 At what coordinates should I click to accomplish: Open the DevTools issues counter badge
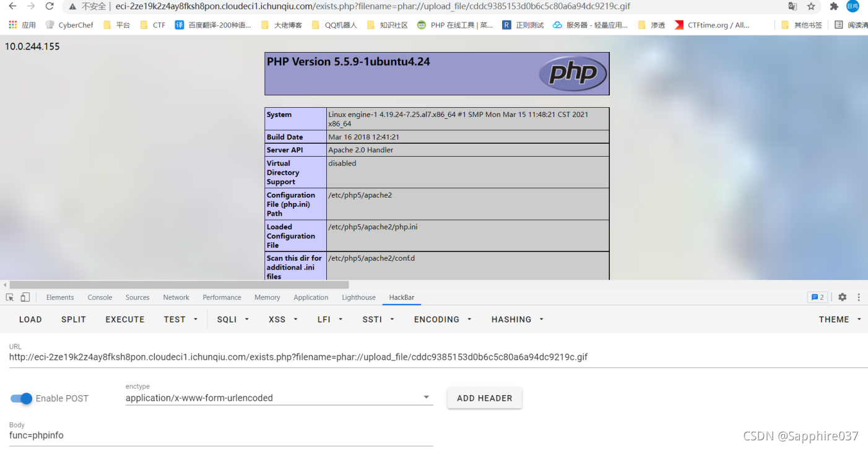click(817, 297)
